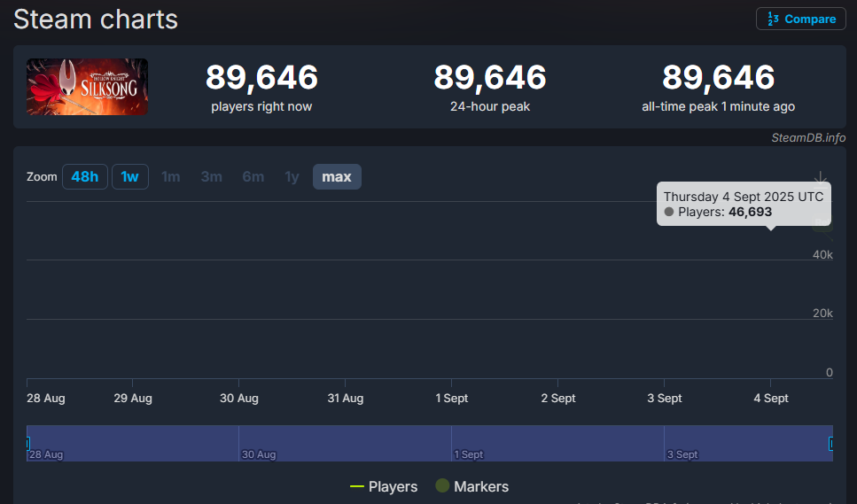The height and width of the screenshot is (504, 857).
Task: Click the '28 Aug' x-axis label
Action: pyautogui.click(x=46, y=398)
